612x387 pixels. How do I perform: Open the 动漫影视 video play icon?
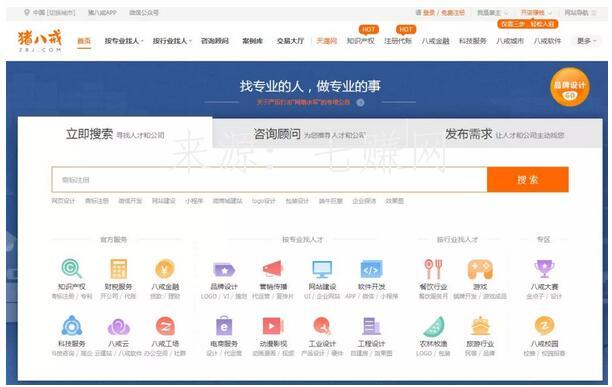[273, 326]
